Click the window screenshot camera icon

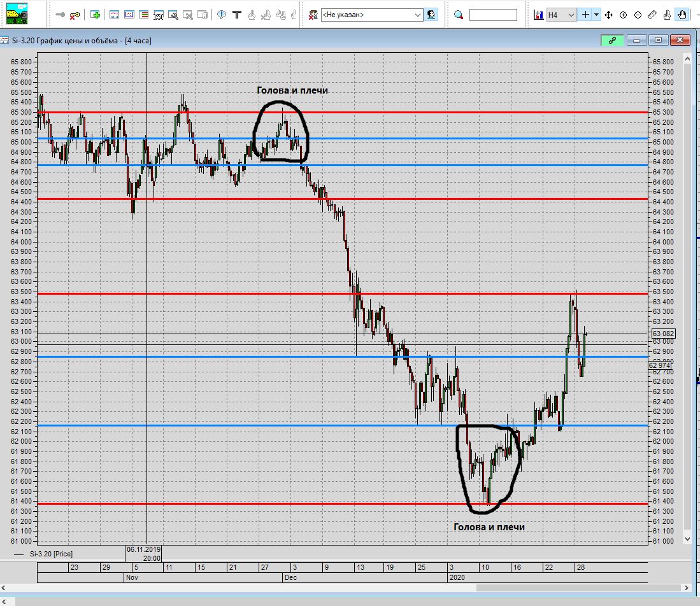click(x=159, y=15)
